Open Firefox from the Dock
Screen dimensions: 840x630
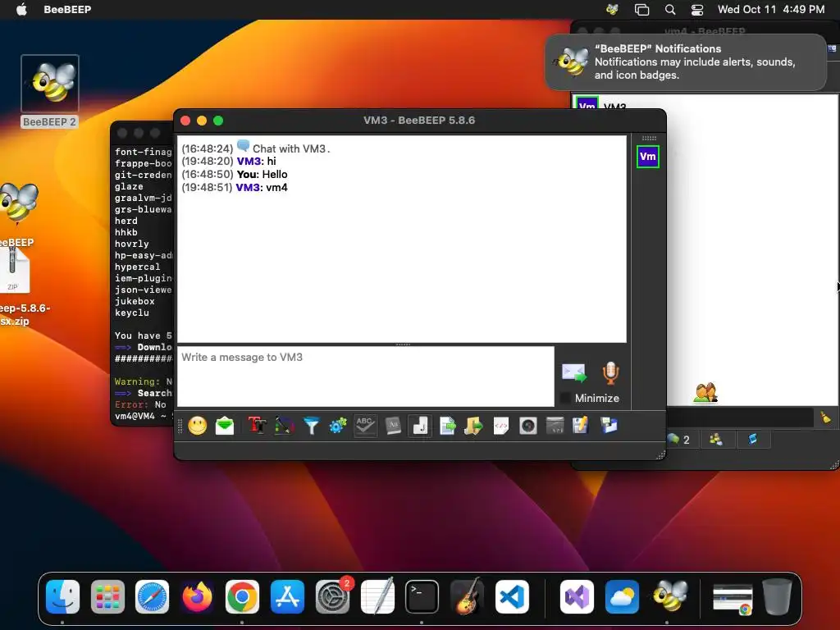pyautogui.click(x=197, y=596)
